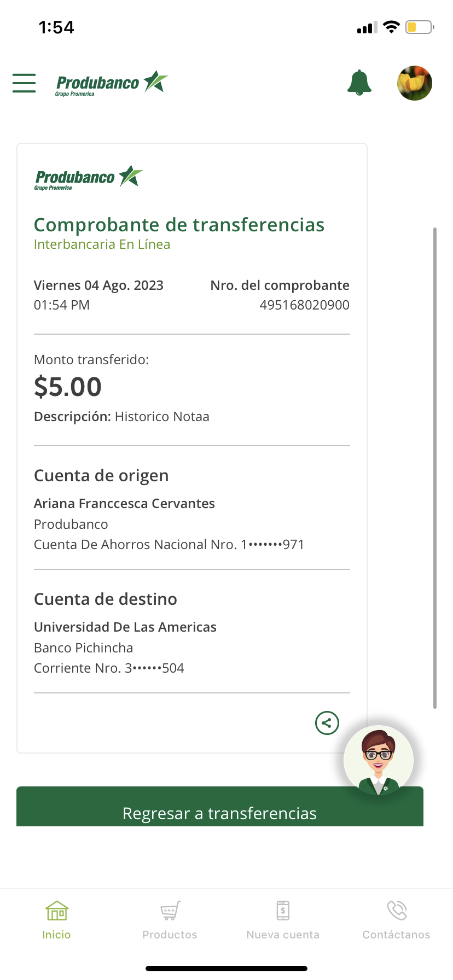The image size is (453, 980).
Task: Share the transfer receipt
Action: [327, 723]
